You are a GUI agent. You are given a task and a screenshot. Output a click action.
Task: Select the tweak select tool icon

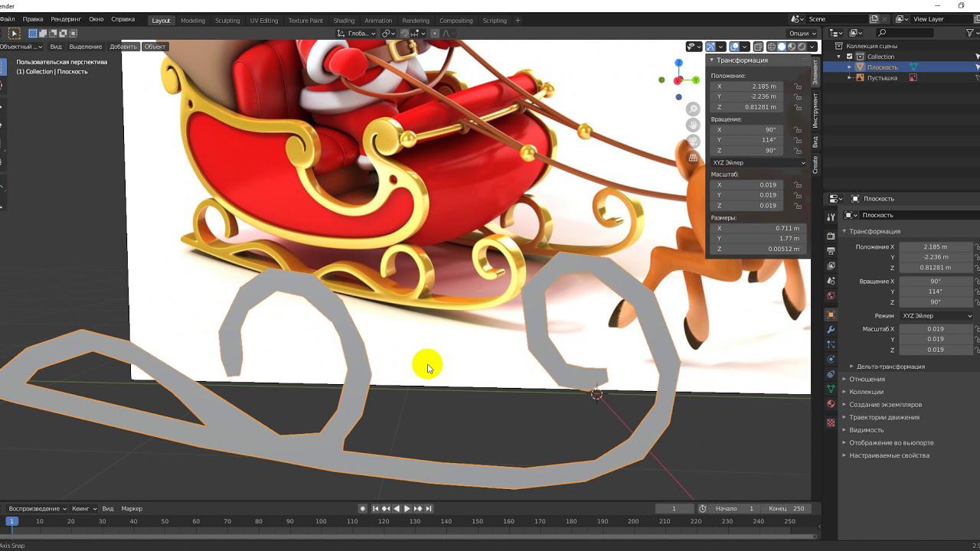point(14,34)
